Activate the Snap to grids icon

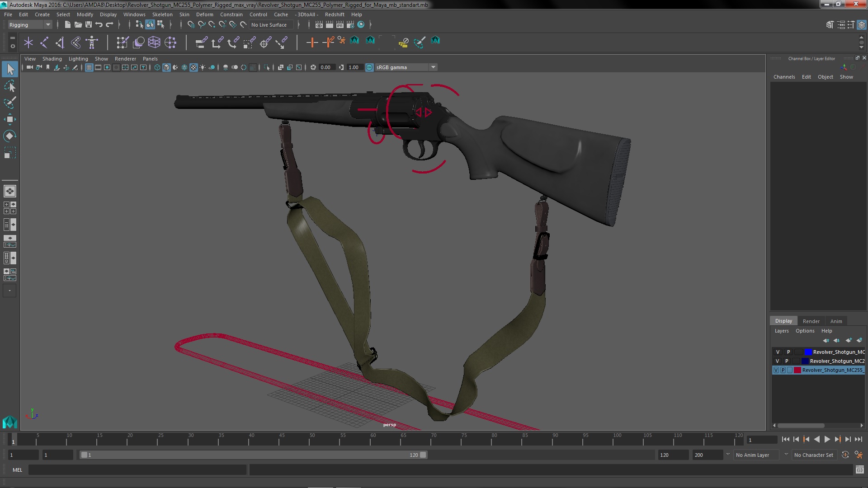click(x=191, y=25)
